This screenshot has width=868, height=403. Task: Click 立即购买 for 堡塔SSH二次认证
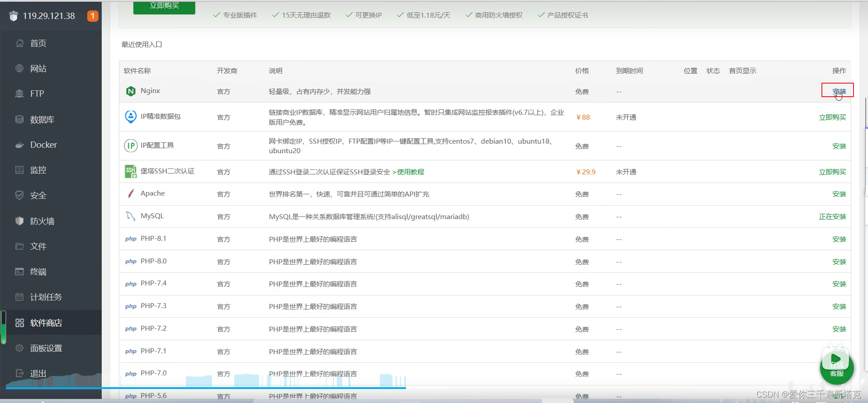tap(832, 172)
